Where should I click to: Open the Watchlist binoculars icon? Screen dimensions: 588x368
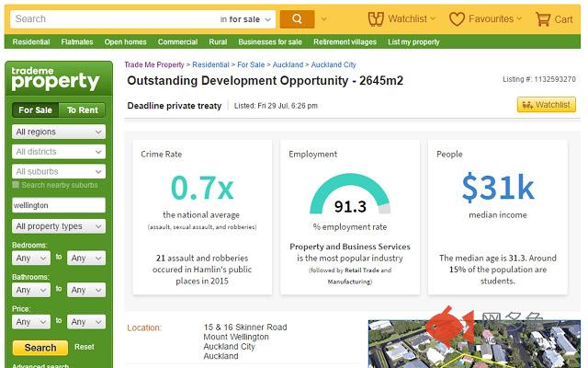(x=376, y=18)
